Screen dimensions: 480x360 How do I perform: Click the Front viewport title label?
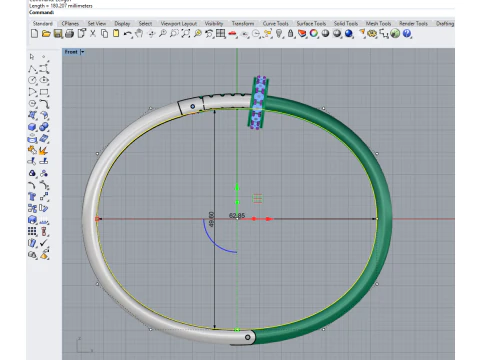pos(71,52)
